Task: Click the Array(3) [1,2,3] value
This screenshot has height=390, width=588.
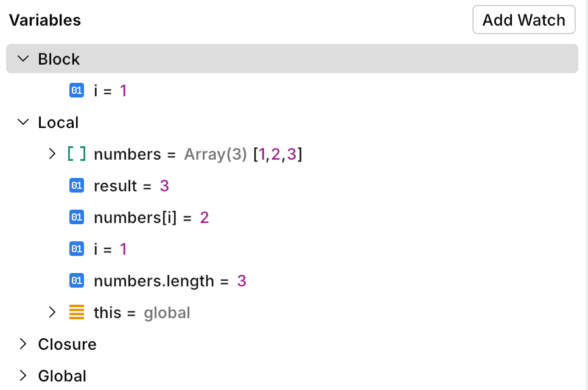Action: pyautogui.click(x=243, y=154)
